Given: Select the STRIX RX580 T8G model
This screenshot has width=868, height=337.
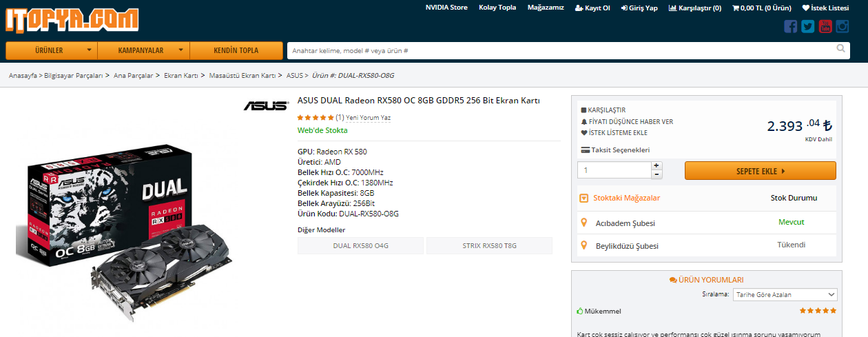Looking at the screenshot, I should [489, 245].
